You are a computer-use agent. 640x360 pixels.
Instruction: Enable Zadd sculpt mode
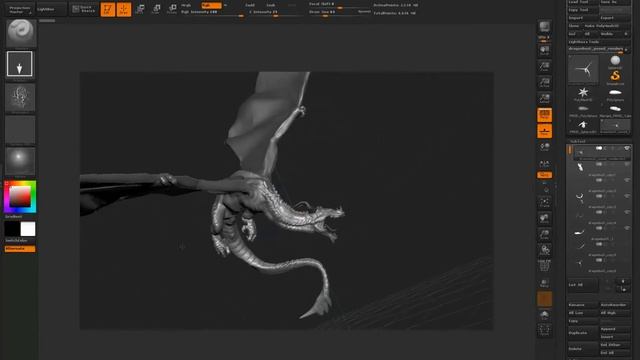click(x=250, y=5)
